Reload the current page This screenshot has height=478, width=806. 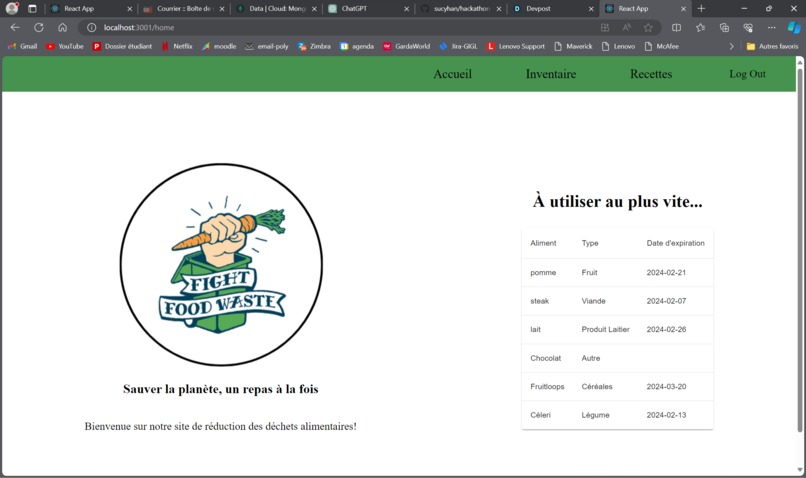tap(39, 28)
